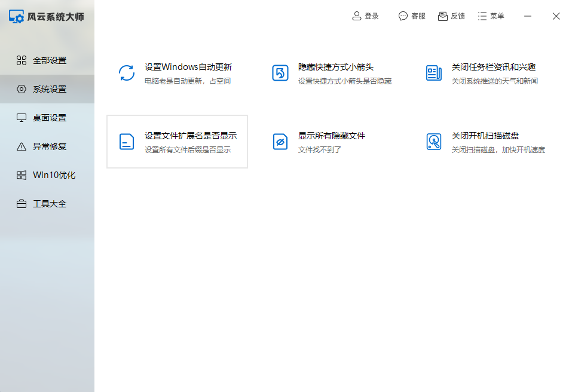
Task: Click the 风云系统大师 logo icon
Action: pos(16,17)
